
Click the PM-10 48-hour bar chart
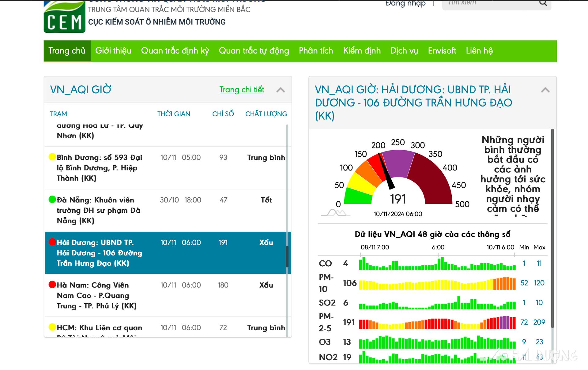pos(437,283)
